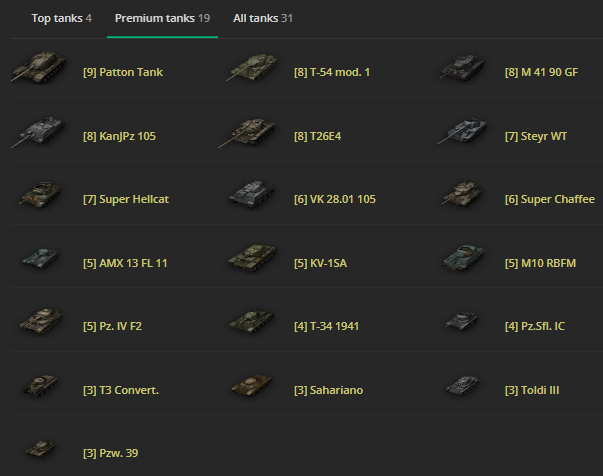
Task: Click the [5] AMX 13 FL 11 text
Action: point(125,263)
